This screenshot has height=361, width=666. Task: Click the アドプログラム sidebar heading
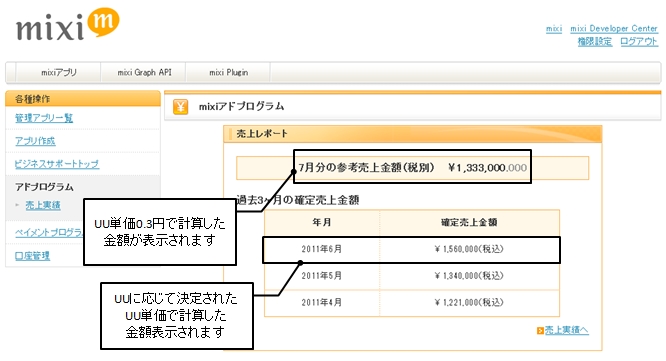click(x=44, y=187)
